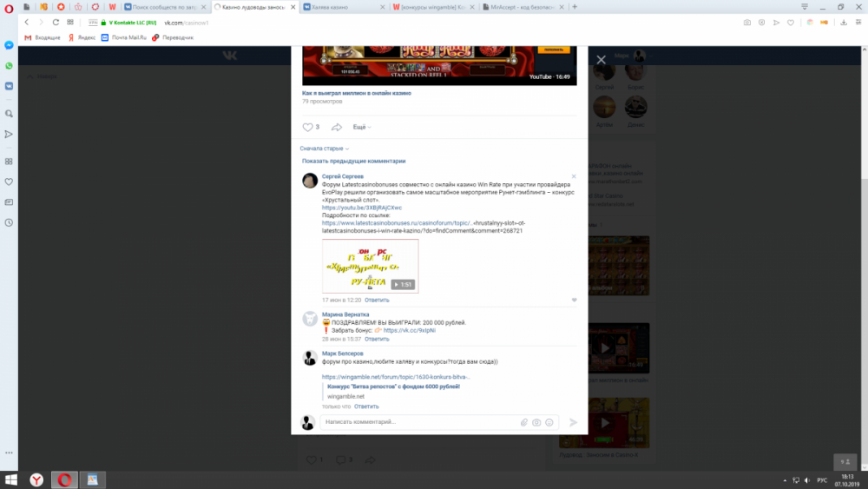Switch to MirAccept browser tab
Screen dimensions: 868x489
point(523,7)
